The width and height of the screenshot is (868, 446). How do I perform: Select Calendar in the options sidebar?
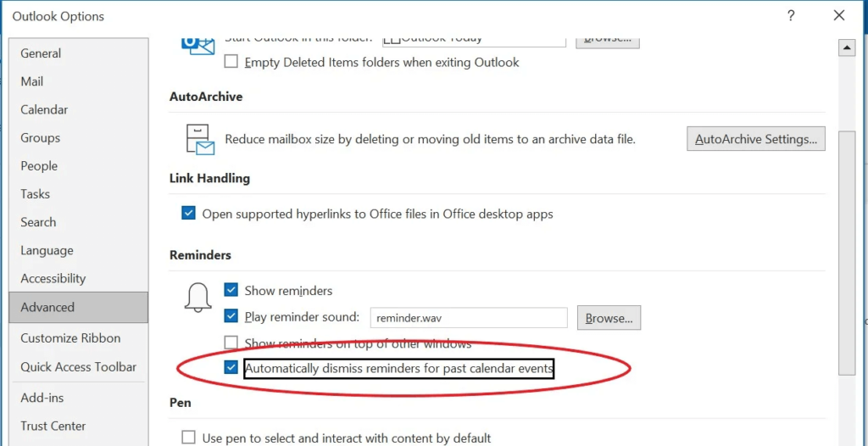44,109
